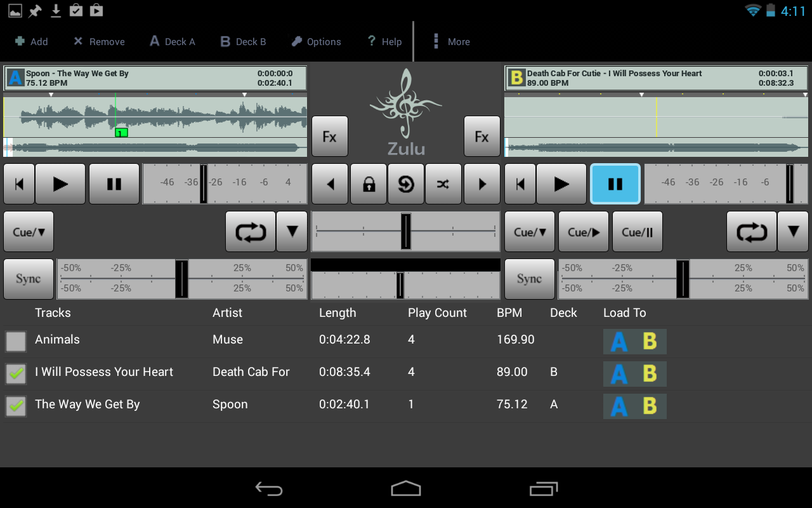
Task: Select the Muse artist cell
Action: [228, 340]
